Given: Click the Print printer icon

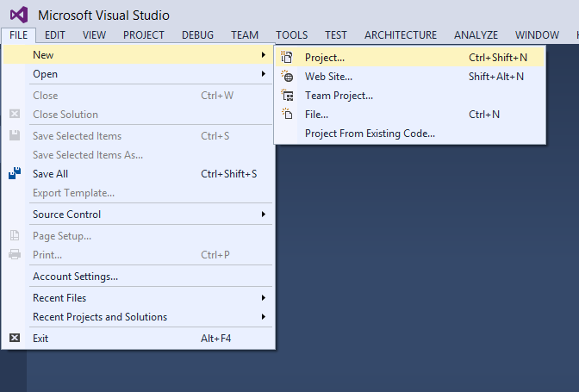Looking at the screenshot, I should (x=15, y=254).
